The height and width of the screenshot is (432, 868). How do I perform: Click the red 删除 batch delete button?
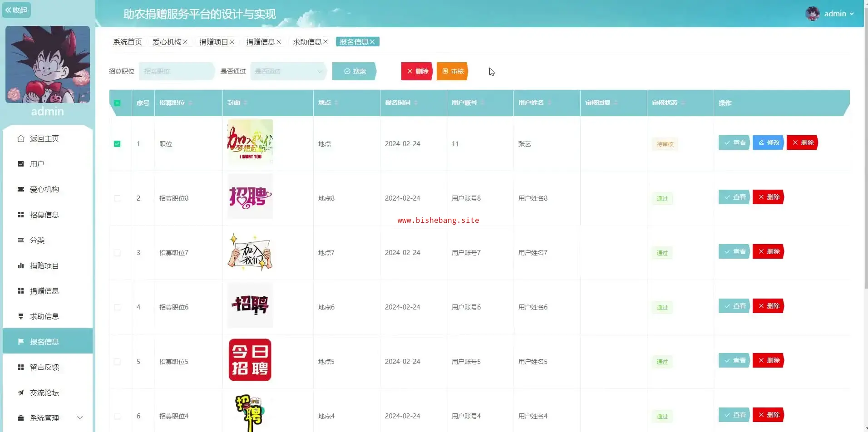418,71
